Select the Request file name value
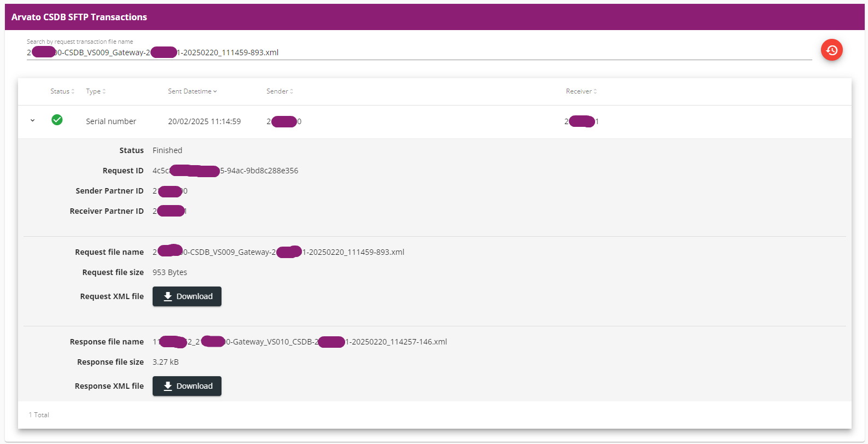This screenshot has width=868, height=444. point(278,252)
